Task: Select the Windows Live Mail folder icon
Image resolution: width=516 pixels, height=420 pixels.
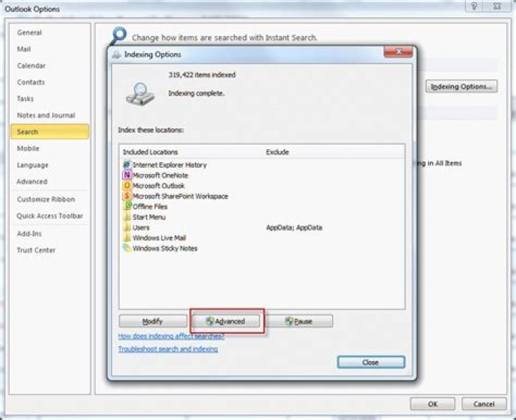Action: [x=127, y=238]
